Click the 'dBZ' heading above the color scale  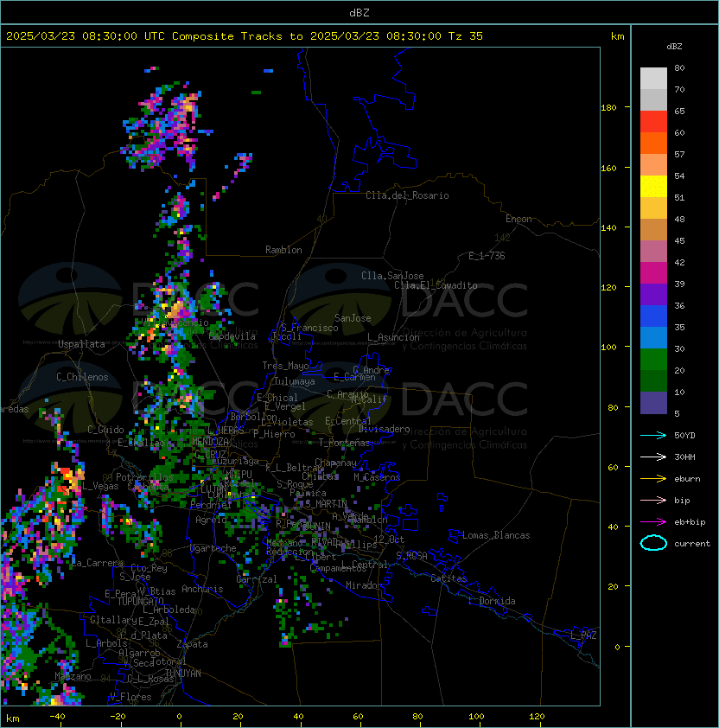click(674, 47)
